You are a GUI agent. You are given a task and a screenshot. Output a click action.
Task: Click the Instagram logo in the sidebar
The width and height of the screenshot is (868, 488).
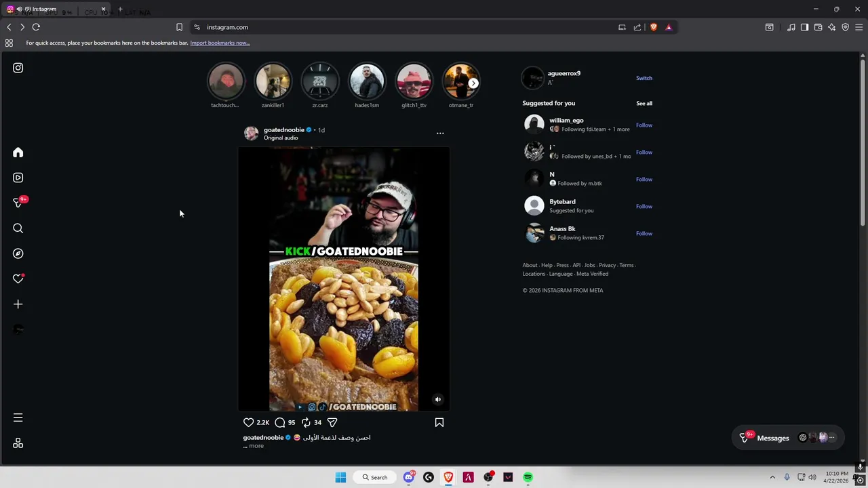pyautogui.click(x=18, y=68)
